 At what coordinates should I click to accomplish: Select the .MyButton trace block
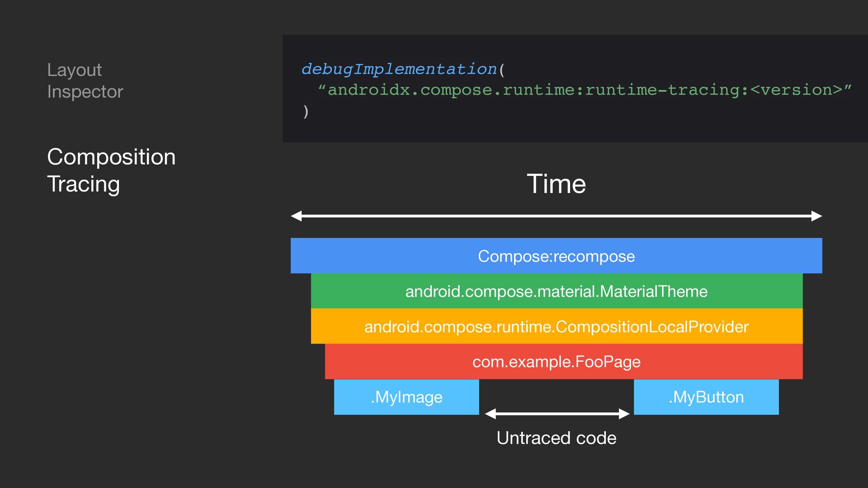[706, 397]
